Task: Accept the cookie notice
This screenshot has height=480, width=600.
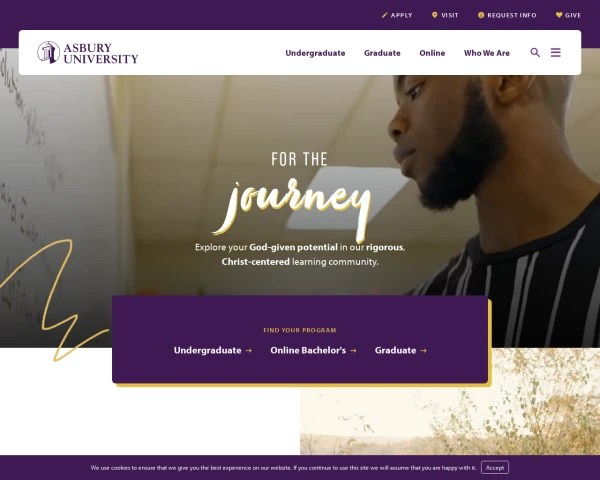Action: point(495,467)
